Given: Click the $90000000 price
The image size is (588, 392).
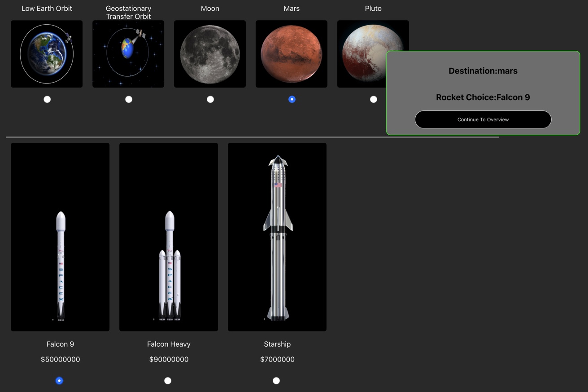Looking at the screenshot, I should (169, 359).
